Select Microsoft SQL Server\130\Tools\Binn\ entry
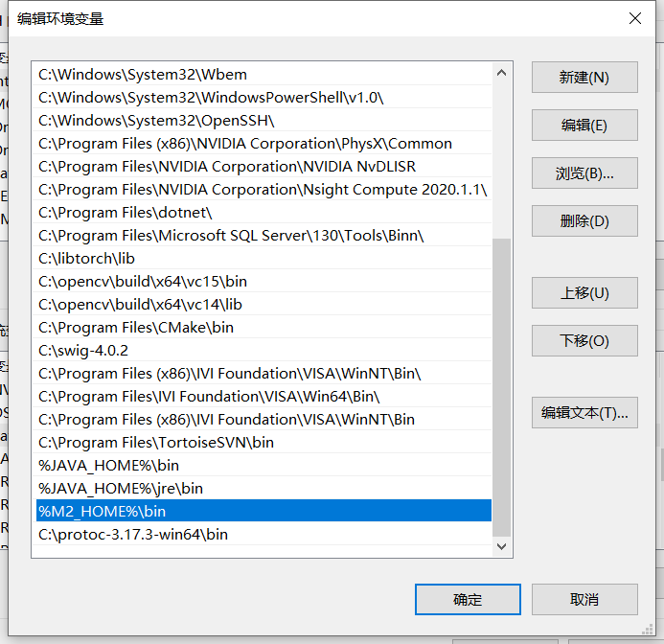664x644 pixels. [263, 236]
